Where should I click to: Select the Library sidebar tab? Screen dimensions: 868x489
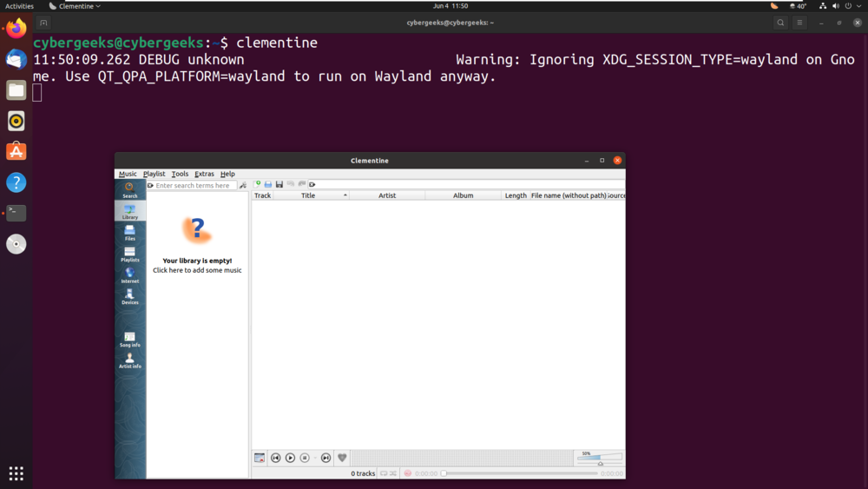130,211
